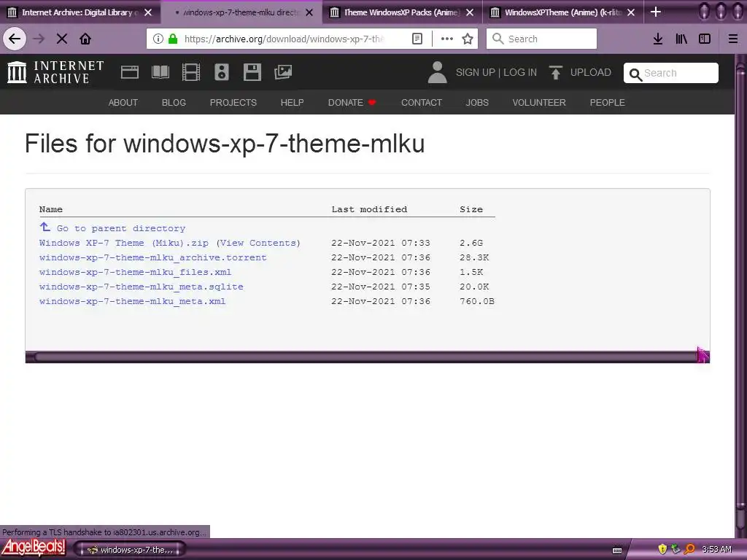This screenshot has height=560, width=747.
Task: Open the Firefox hamburger menu
Action: 733,39
